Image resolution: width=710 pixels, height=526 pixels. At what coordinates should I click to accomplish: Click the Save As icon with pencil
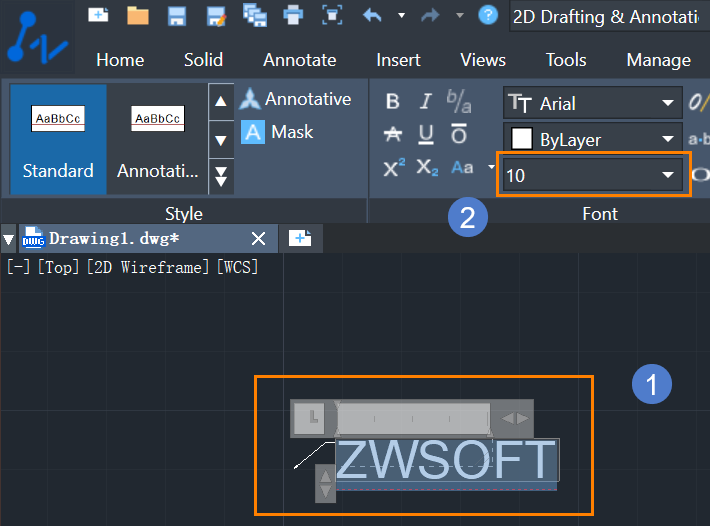pyautogui.click(x=216, y=16)
